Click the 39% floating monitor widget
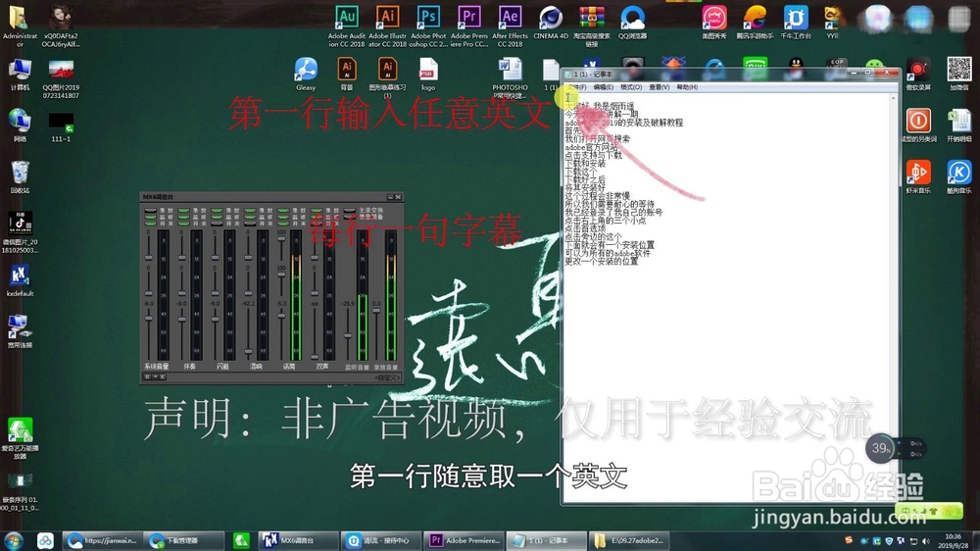This screenshot has height=551, width=980. (881, 448)
